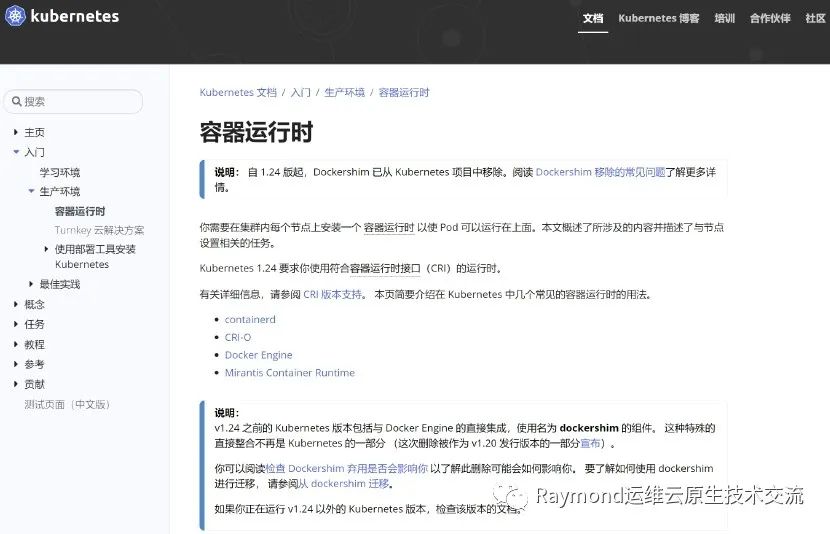Select 最佳实践 in the sidebar

[60, 284]
